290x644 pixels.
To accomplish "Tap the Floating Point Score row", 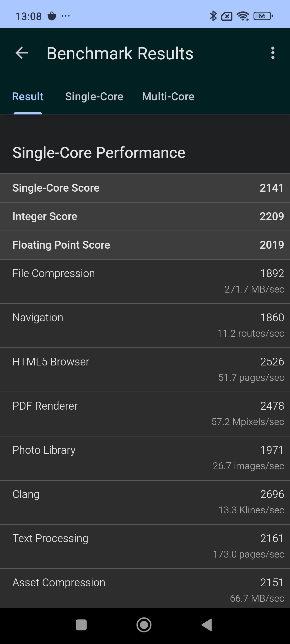I will click(145, 245).
